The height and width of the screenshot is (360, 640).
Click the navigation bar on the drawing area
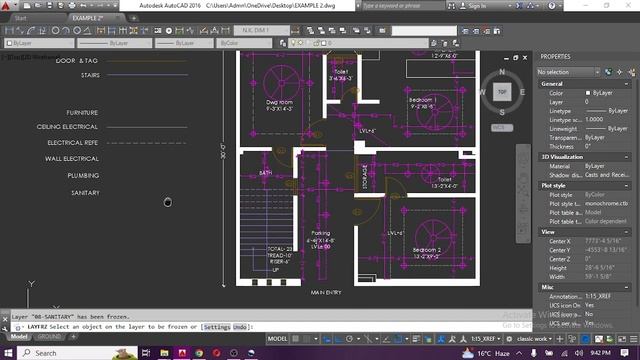click(x=523, y=194)
